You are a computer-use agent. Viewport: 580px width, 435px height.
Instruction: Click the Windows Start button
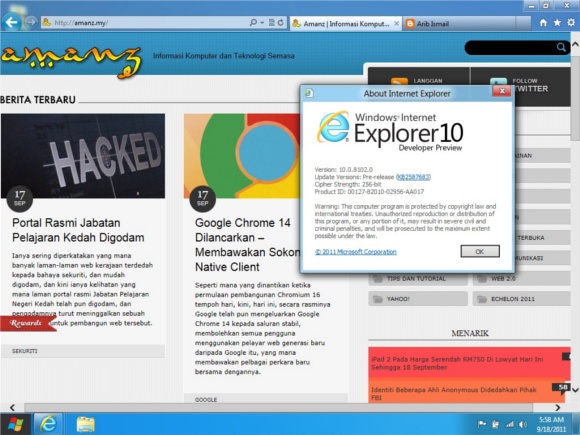tap(16, 424)
